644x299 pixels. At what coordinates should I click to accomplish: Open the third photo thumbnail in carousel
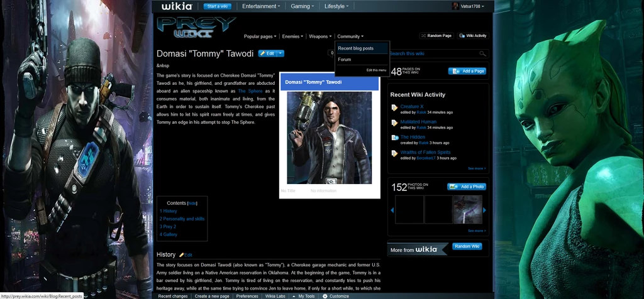(x=467, y=210)
